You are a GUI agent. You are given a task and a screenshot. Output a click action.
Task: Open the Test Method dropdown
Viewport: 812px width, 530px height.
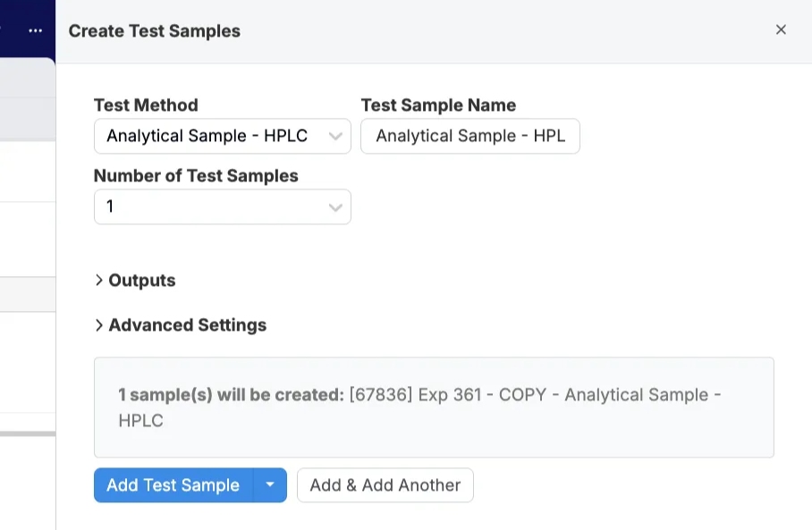(x=222, y=136)
